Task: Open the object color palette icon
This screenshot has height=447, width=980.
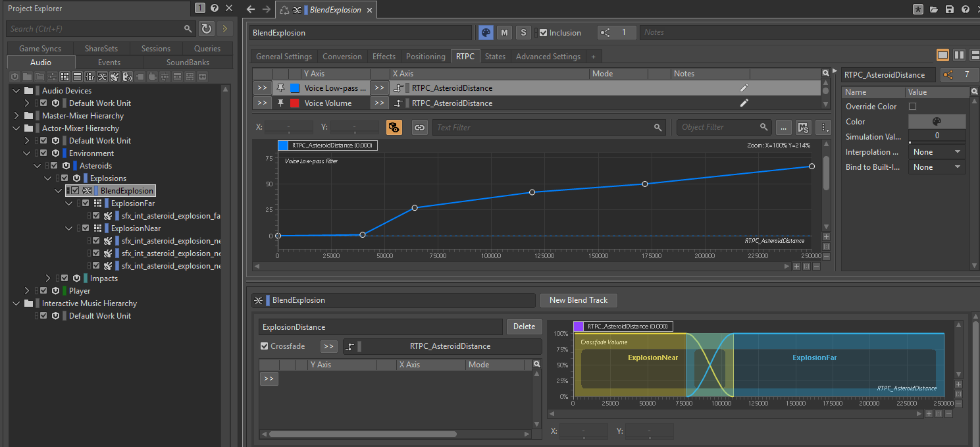Action: (x=486, y=32)
